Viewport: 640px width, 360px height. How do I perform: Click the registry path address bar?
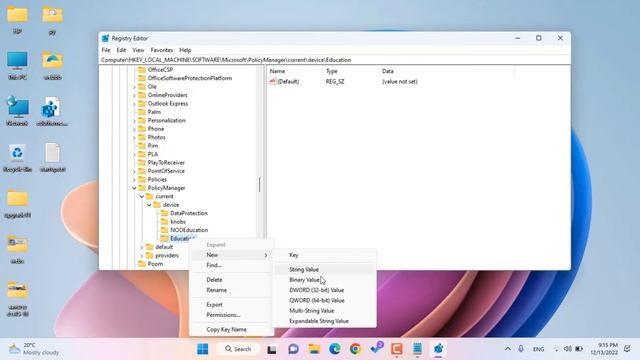[x=335, y=60]
